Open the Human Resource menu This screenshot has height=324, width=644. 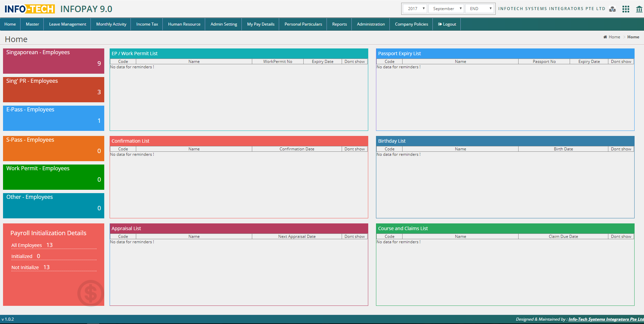click(x=184, y=24)
